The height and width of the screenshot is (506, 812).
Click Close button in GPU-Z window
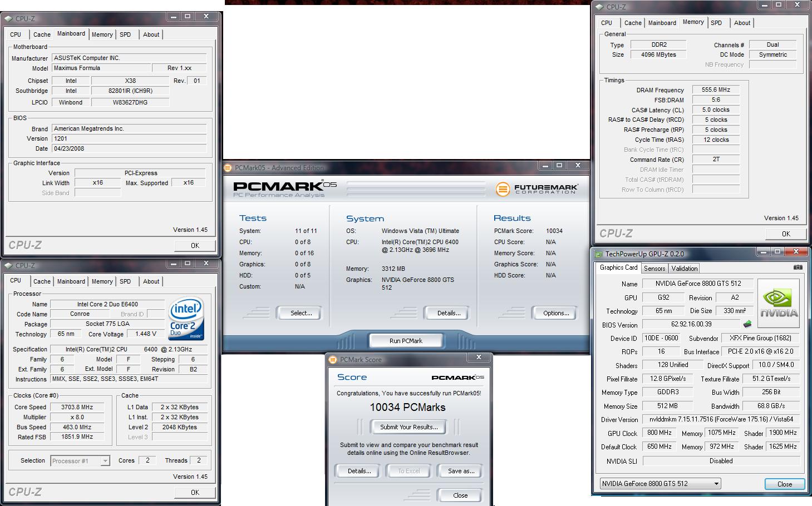point(785,484)
